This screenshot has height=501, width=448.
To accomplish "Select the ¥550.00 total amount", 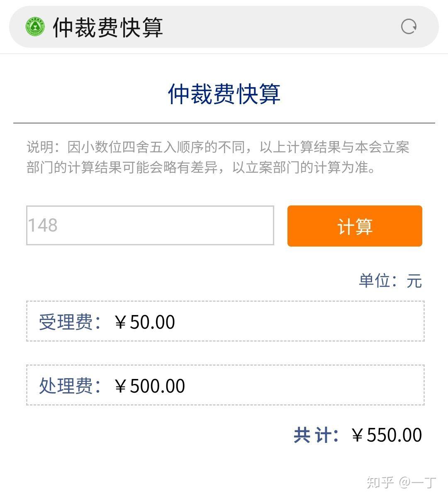I will click(x=387, y=435).
